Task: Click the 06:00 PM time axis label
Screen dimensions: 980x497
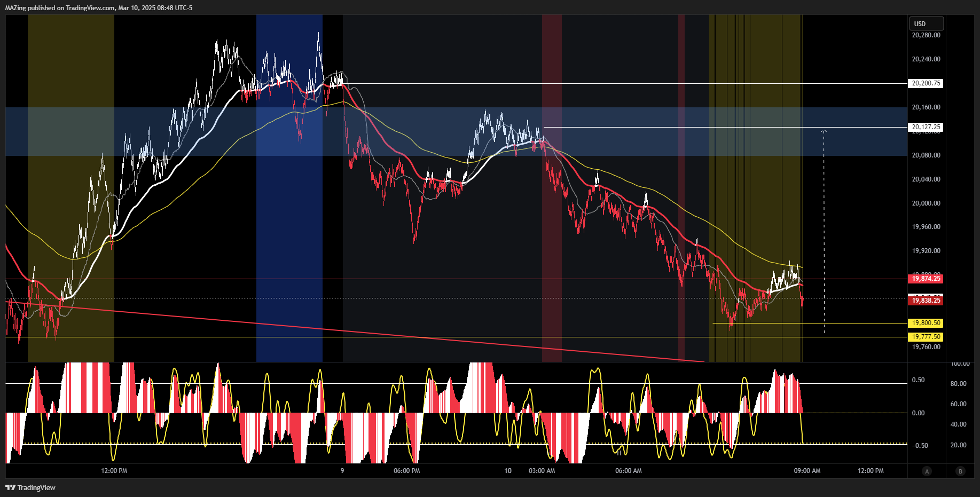Action: point(406,471)
